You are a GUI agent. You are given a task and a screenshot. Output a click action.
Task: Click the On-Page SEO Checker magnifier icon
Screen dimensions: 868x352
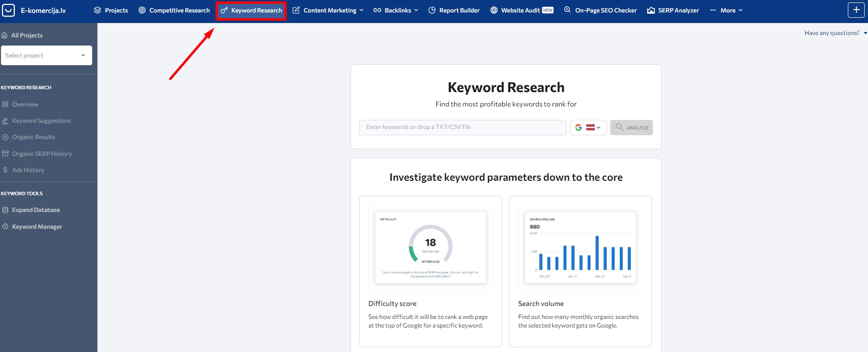pyautogui.click(x=567, y=10)
